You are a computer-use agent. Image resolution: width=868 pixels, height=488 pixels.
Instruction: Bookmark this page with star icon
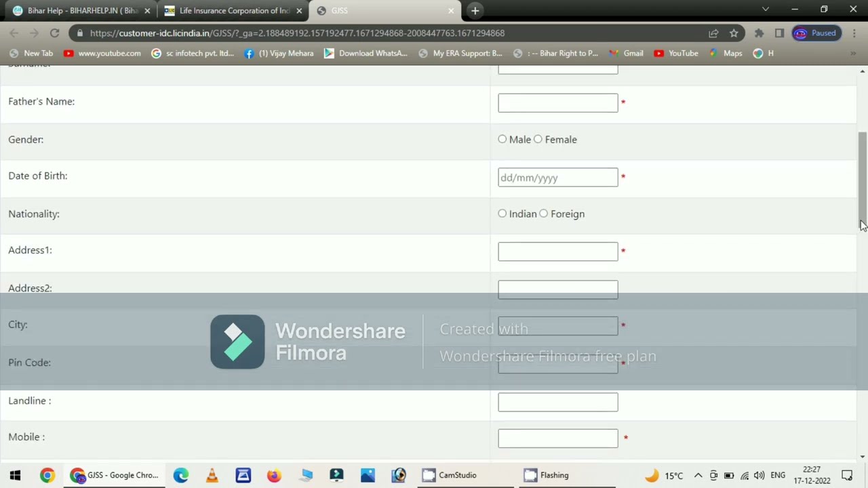click(734, 33)
